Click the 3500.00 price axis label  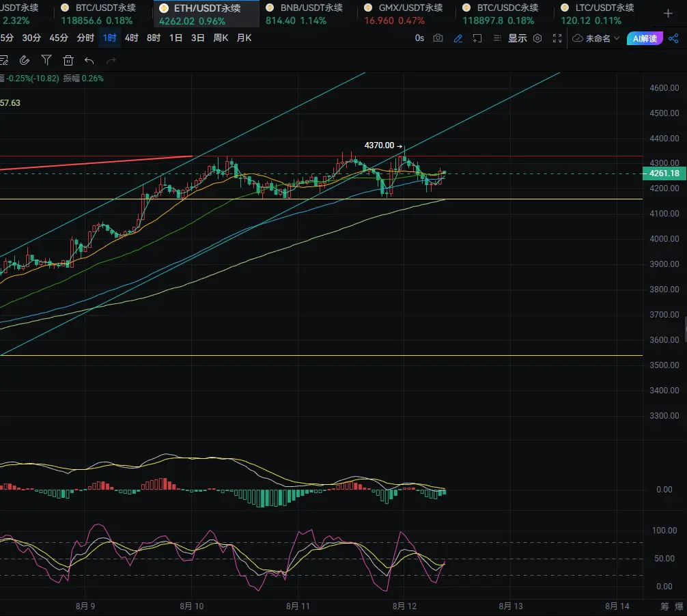tap(664, 365)
